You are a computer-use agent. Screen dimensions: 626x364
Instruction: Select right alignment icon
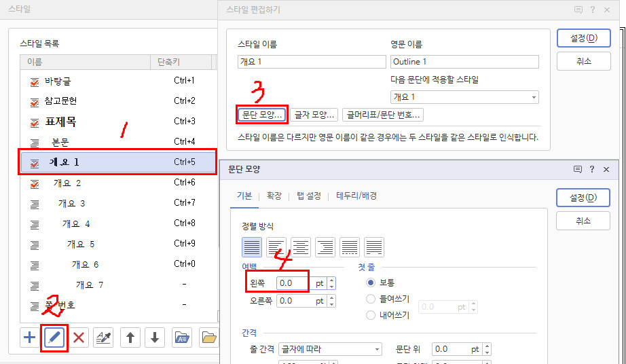325,246
